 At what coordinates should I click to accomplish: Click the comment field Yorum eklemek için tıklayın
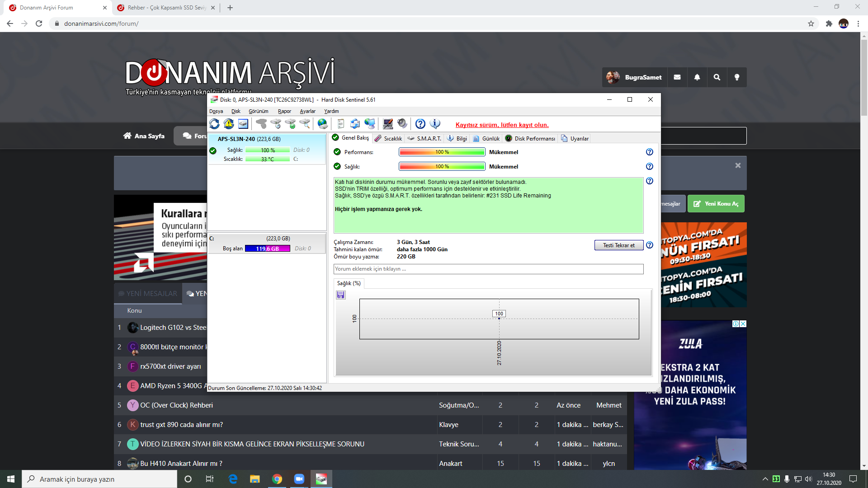tap(488, 269)
